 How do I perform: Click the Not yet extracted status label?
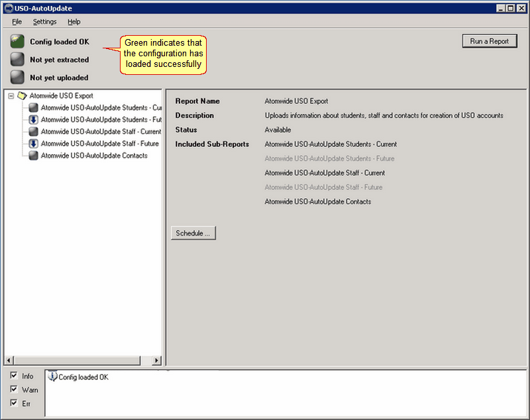(x=60, y=60)
